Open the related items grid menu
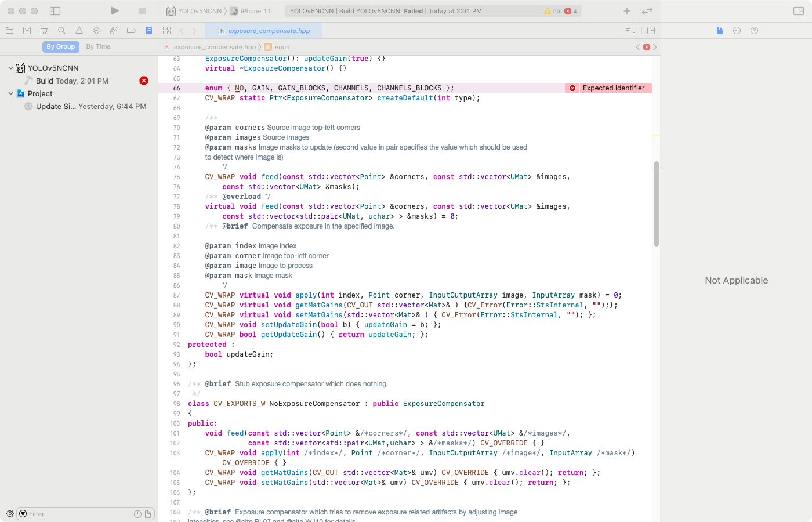This screenshot has height=522, width=812. pos(167,31)
